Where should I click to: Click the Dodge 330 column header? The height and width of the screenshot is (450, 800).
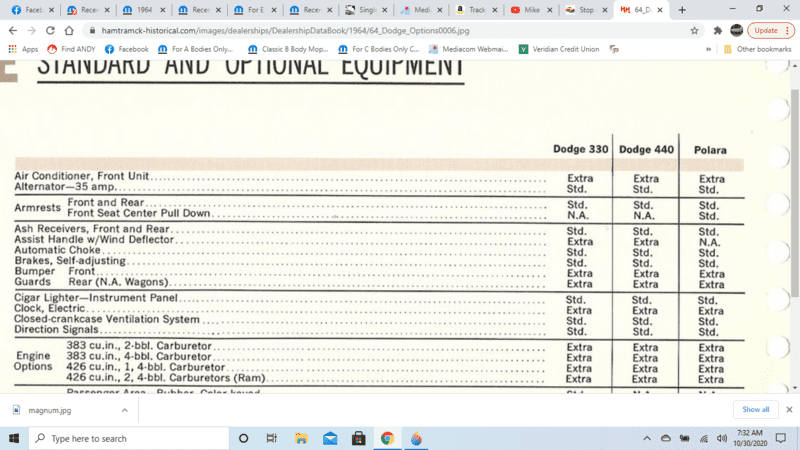click(x=581, y=149)
